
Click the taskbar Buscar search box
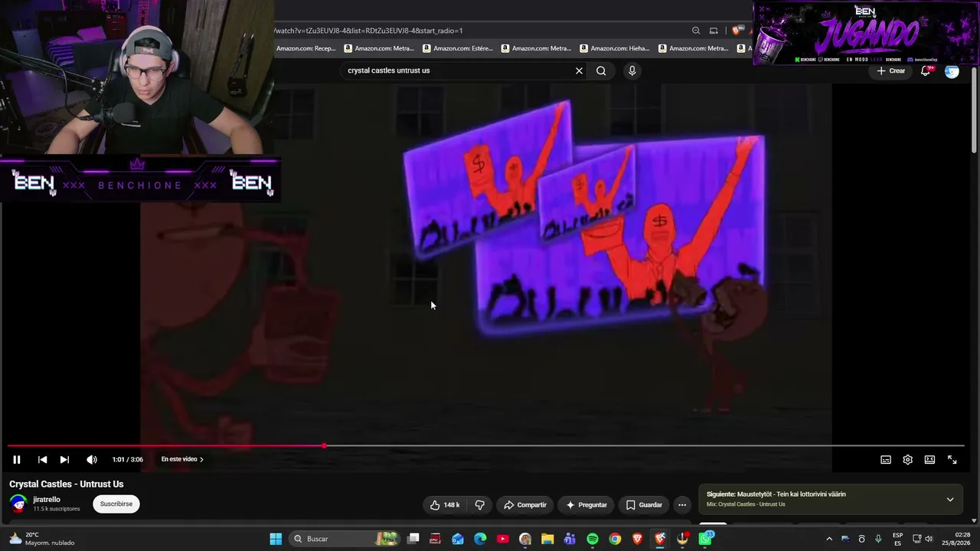[x=345, y=539]
